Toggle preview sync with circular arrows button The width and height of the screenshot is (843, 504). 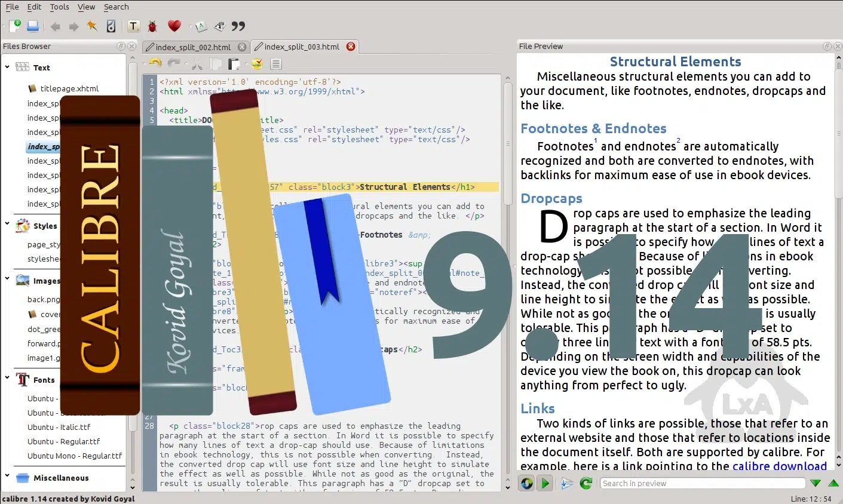point(526,483)
